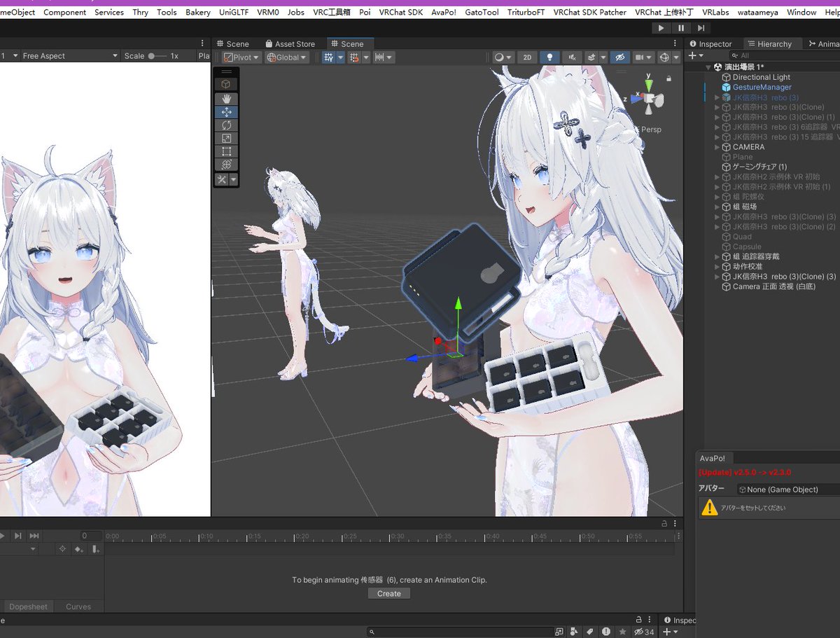The width and height of the screenshot is (840, 638).
Task: Select Directional Light in Hierarchy
Action: click(x=761, y=77)
